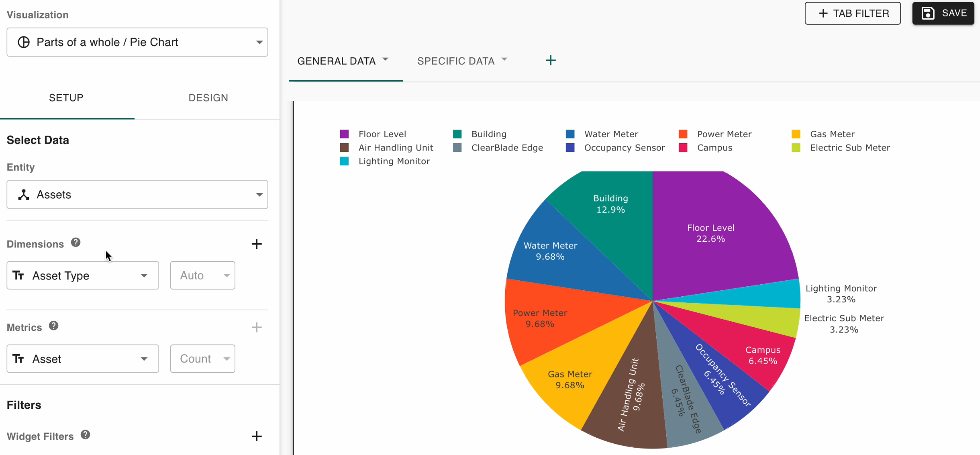Click the plus icon to add a dimension
Image resolution: width=980 pixels, height=455 pixels.
(x=256, y=244)
